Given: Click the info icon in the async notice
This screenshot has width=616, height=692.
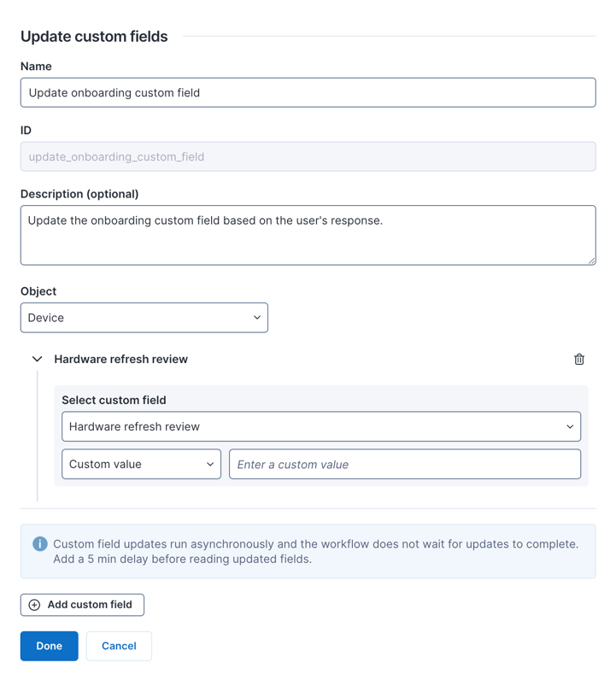Looking at the screenshot, I should click(39, 544).
